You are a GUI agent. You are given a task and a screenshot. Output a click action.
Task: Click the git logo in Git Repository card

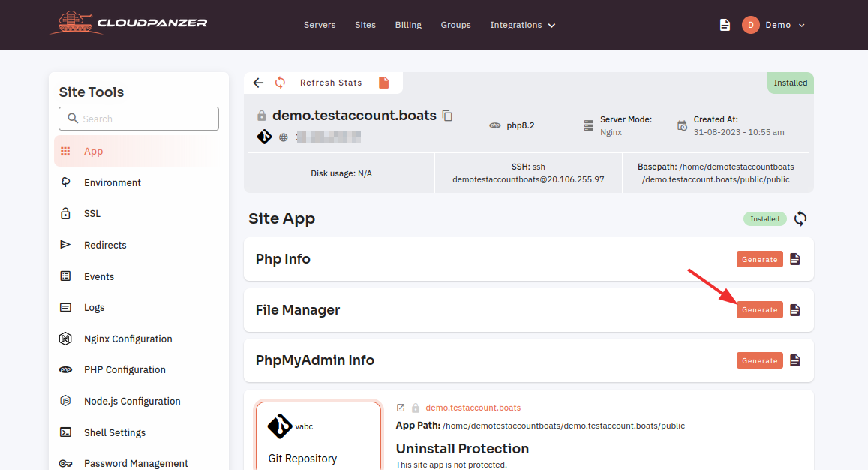coord(280,426)
